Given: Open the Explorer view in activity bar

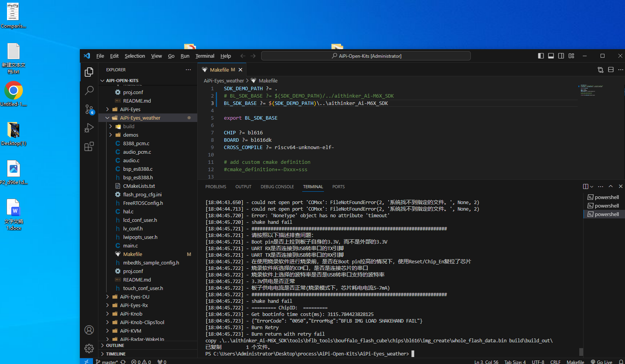Looking at the screenshot, I should [89, 72].
